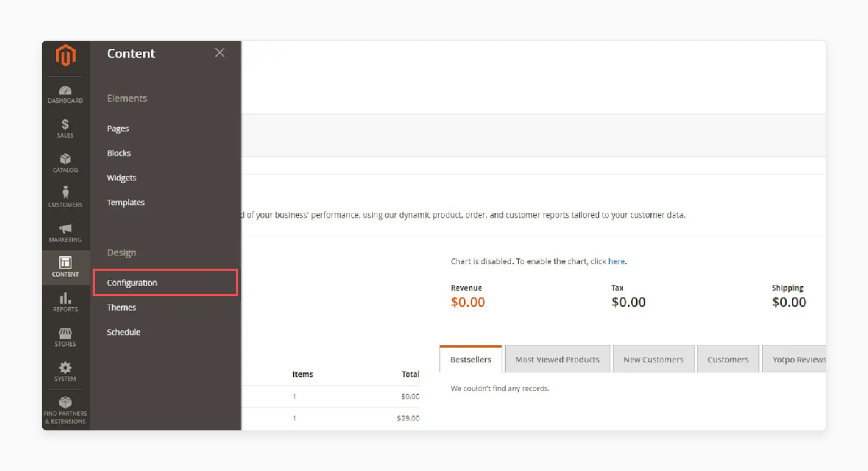Click here link to enable chart
This screenshot has width=868, height=471.
(x=616, y=261)
